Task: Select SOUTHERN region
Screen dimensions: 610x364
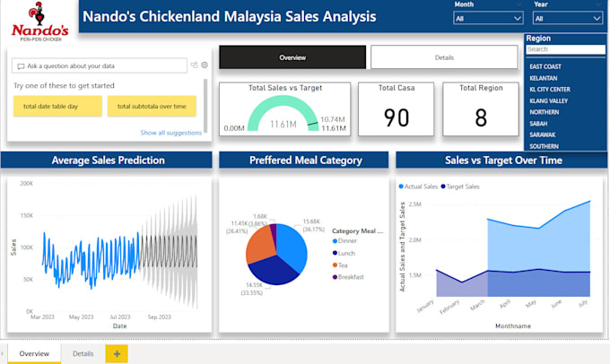Action: tap(544, 146)
